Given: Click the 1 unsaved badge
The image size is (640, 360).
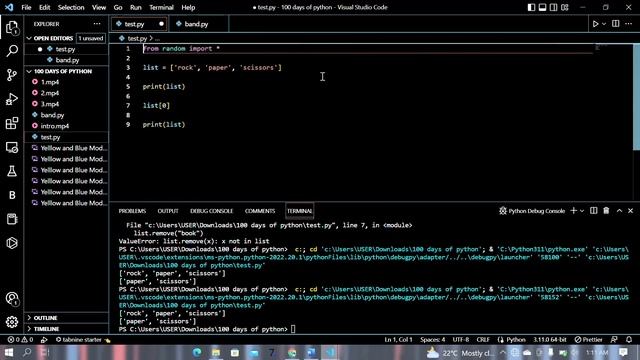Looking at the screenshot, I should [91, 38].
